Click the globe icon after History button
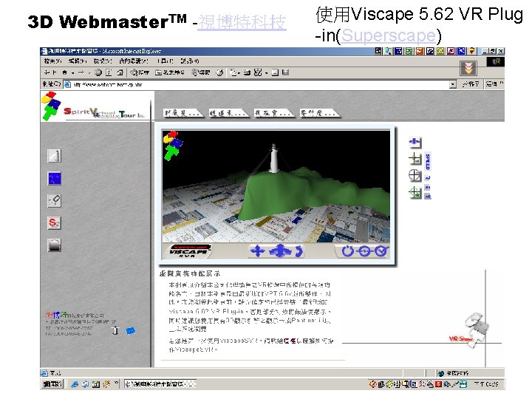 coord(220,72)
